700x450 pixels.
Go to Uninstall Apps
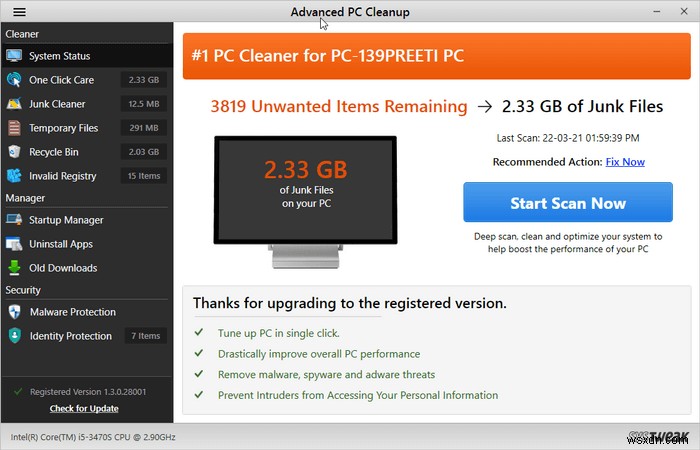(61, 244)
